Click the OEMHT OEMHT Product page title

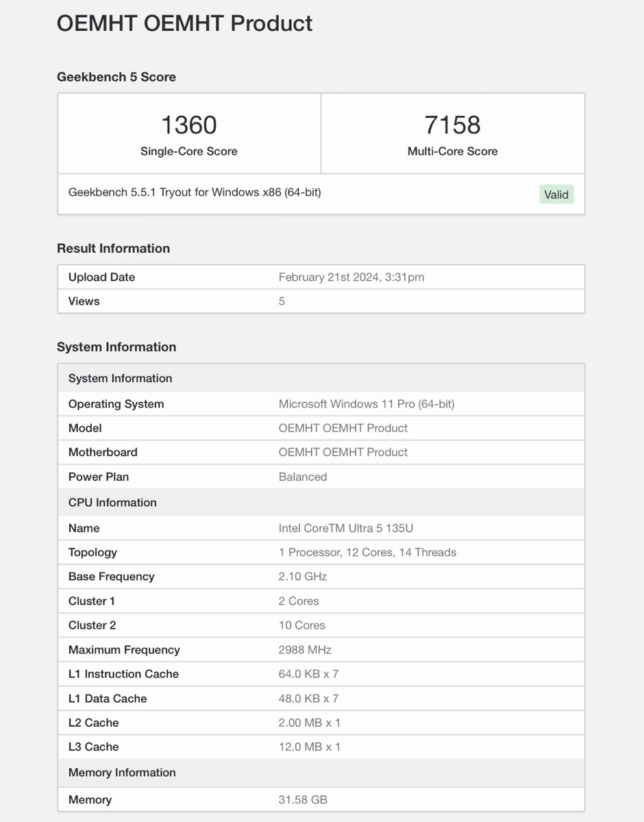coord(184,23)
